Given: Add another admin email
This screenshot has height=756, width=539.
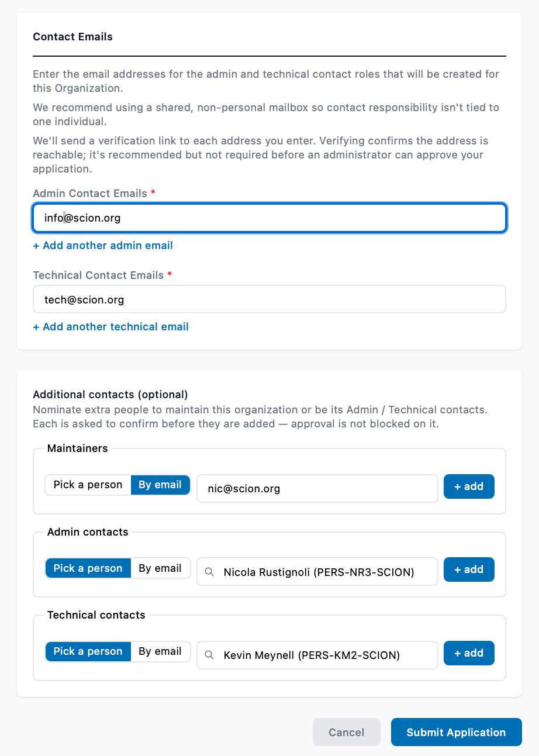Looking at the screenshot, I should point(103,246).
